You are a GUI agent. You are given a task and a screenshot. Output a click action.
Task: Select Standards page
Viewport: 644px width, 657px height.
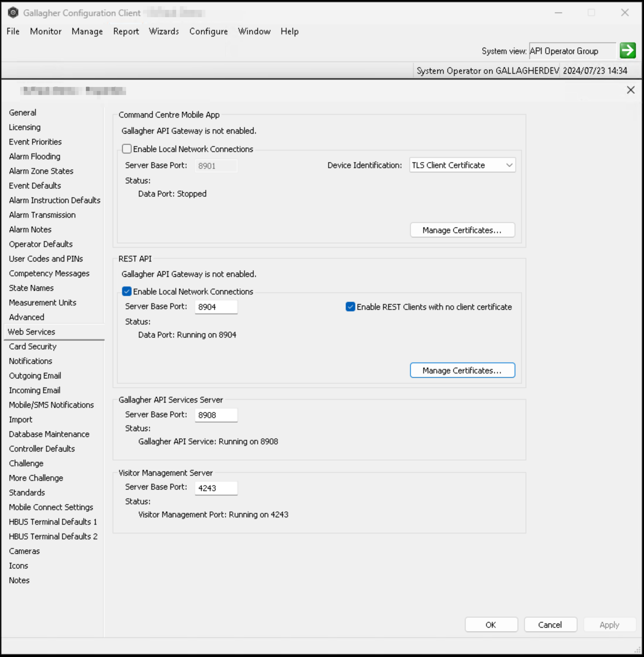27,493
